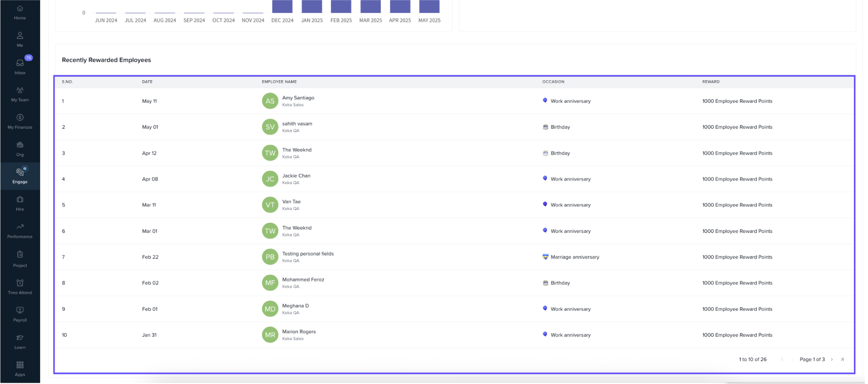Click the MAY 2025 chart bar
The image size is (868, 384).
pos(429,7)
